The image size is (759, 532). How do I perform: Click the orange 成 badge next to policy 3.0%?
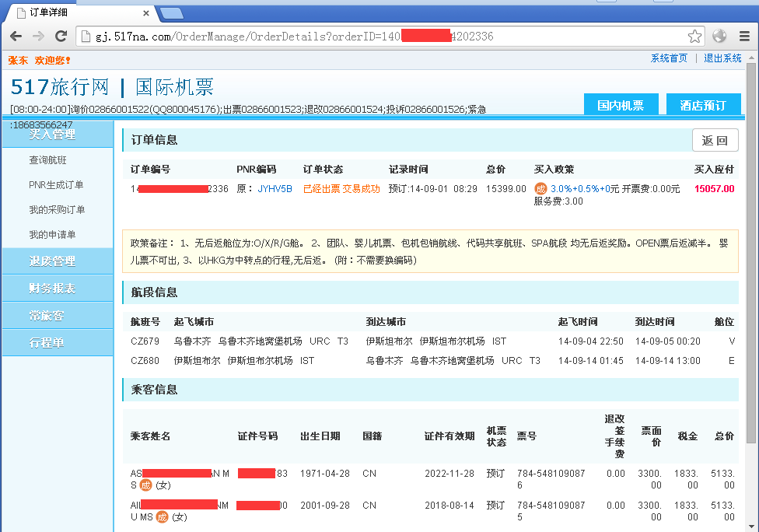point(540,189)
